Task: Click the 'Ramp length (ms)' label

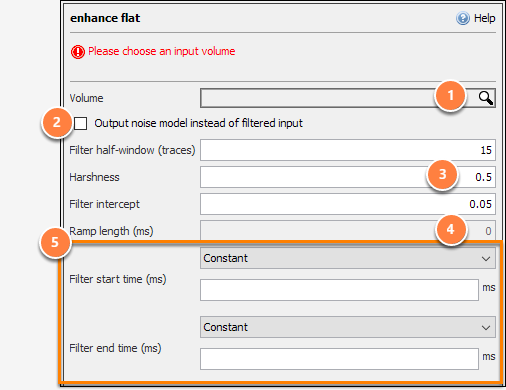Action: (111, 231)
